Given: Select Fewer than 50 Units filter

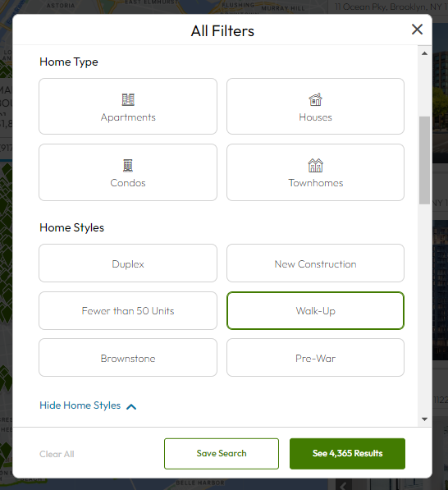Looking at the screenshot, I should click(x=128, y=310).
